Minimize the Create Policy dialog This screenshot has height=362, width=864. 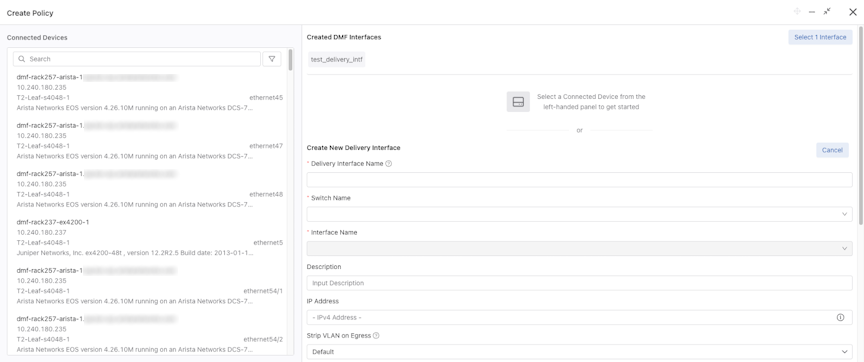[x=812, y=12]
